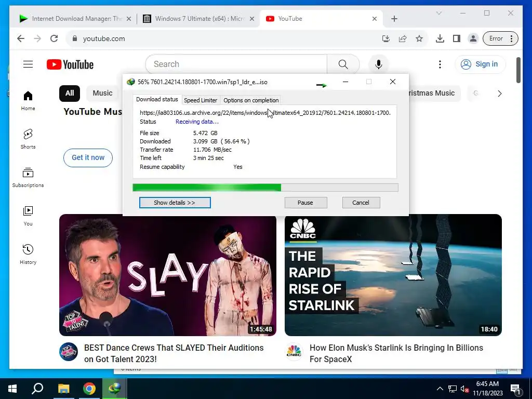Open the Starlink CNBC video thumbnail

pos(393,275)
